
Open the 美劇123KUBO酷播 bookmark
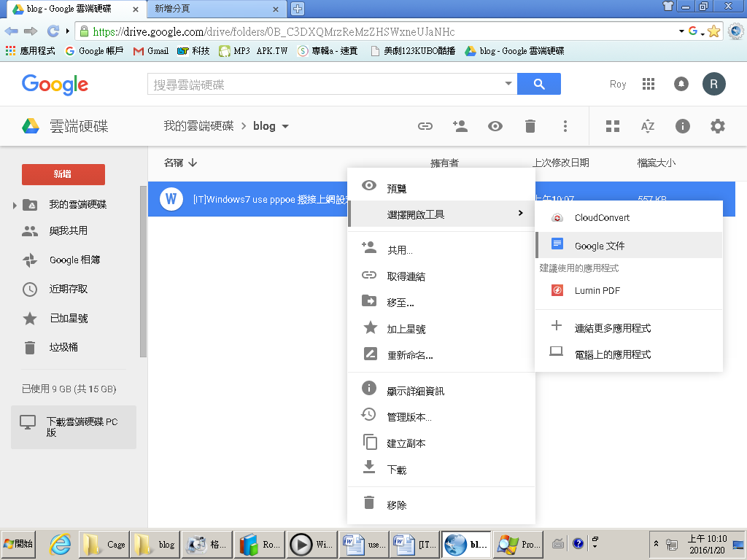coord(413,51)
